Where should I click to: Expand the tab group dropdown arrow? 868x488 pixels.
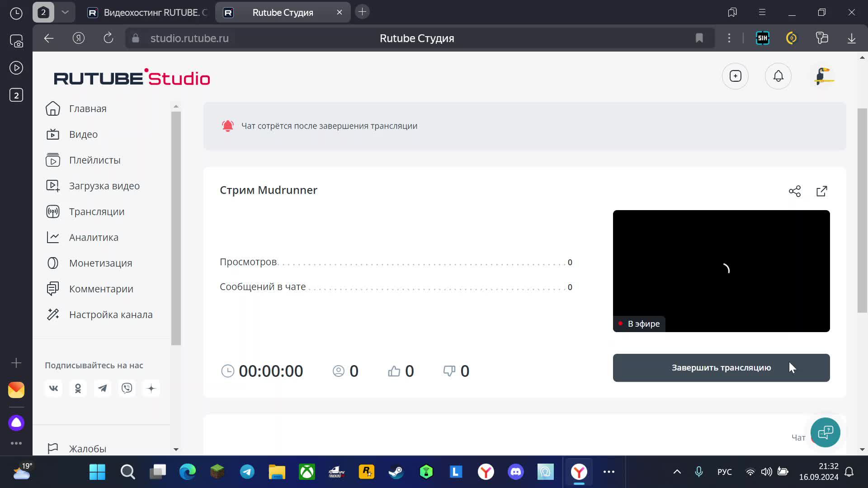(65, 12)
